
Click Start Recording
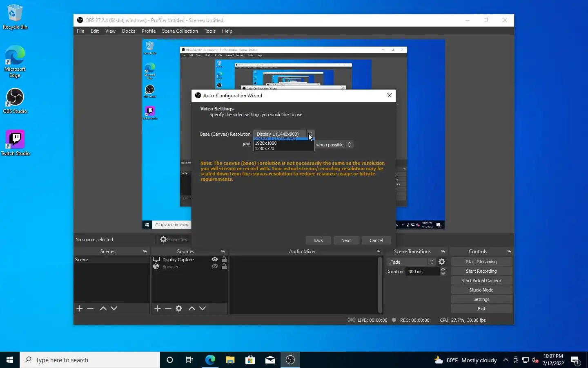tap(481, 271)
